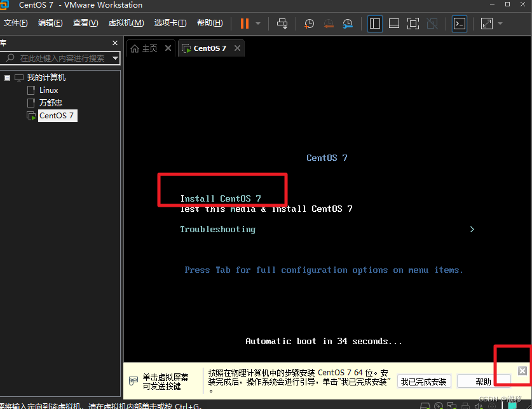Click the 帮助 button in the info bar
The height and width of the screenshot is (409, 532).
click(484, 382)
